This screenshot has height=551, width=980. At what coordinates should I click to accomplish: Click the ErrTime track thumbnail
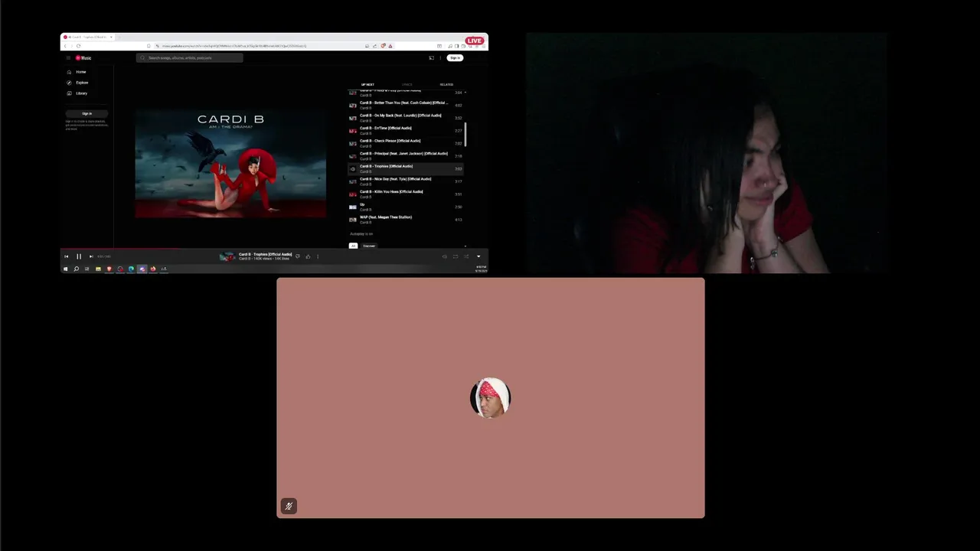tap(353, 130)
